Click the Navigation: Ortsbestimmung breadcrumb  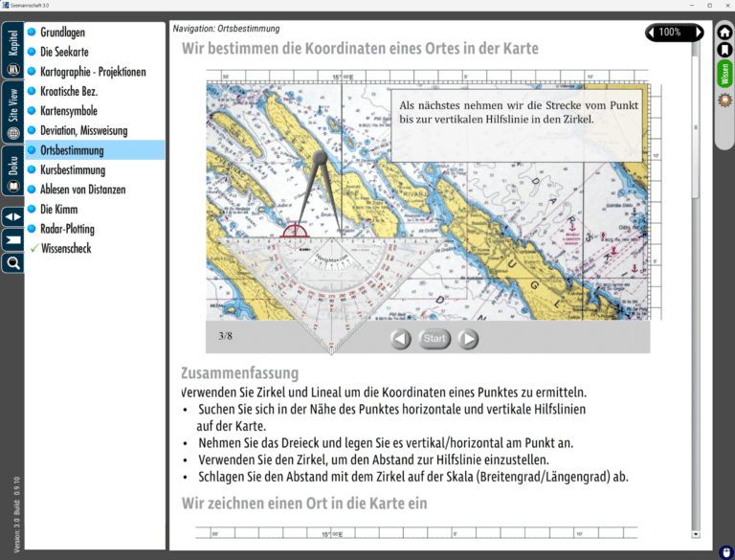click(226, 29)
